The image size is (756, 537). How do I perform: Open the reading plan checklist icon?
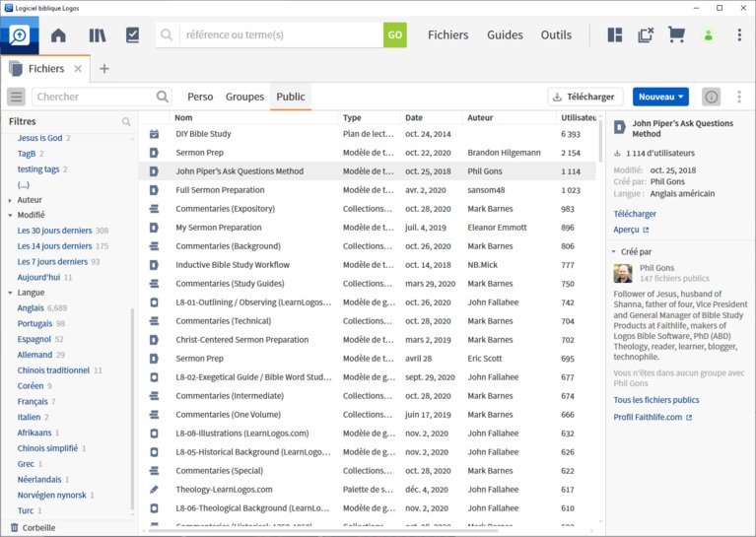click(132, 35)
